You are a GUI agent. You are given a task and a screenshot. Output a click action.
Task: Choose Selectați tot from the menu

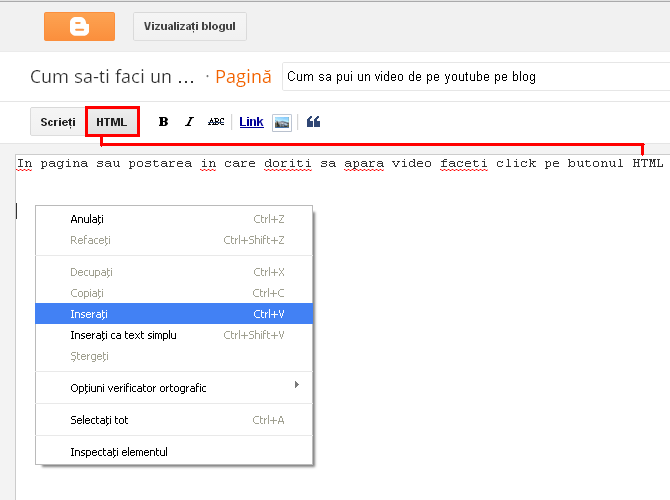174,420
